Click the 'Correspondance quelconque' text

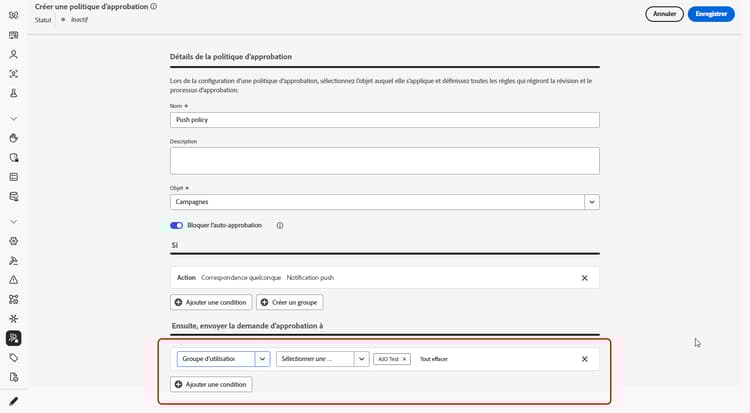(241, 278)
